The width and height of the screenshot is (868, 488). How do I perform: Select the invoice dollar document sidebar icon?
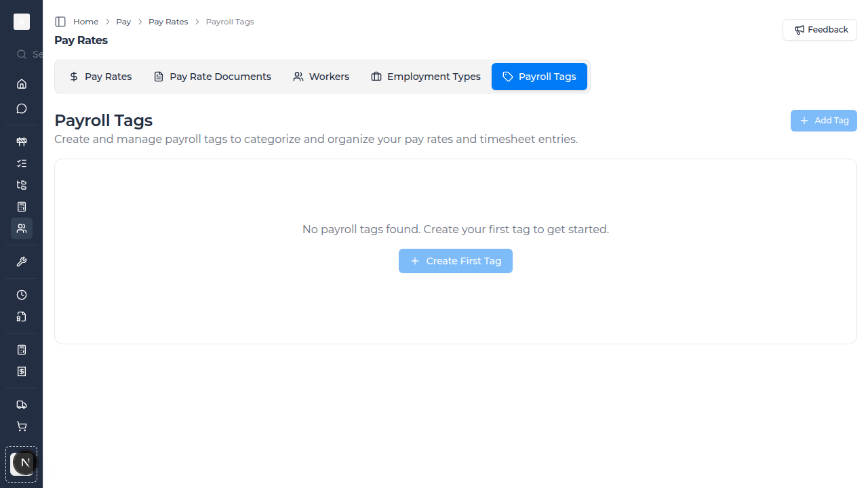[x=21, y=371]
